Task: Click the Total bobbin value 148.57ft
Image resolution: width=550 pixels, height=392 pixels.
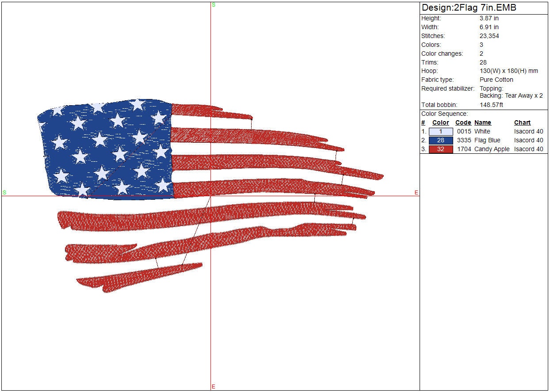Action: pyautogui.click(x=491, y=105)
